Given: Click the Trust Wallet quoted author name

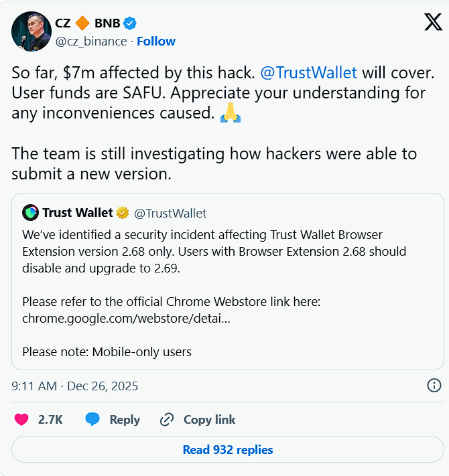Looking at the screenshot, I should tap(78, 213).
